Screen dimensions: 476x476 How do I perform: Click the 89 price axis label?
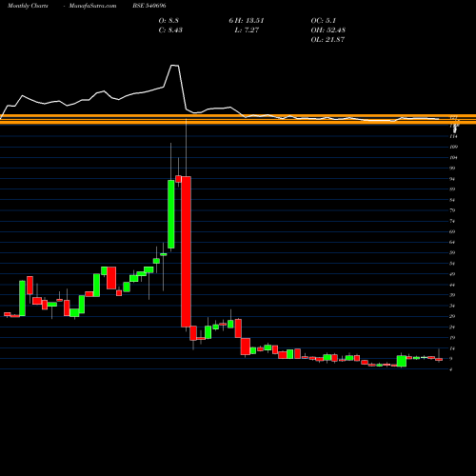point(452,189)
